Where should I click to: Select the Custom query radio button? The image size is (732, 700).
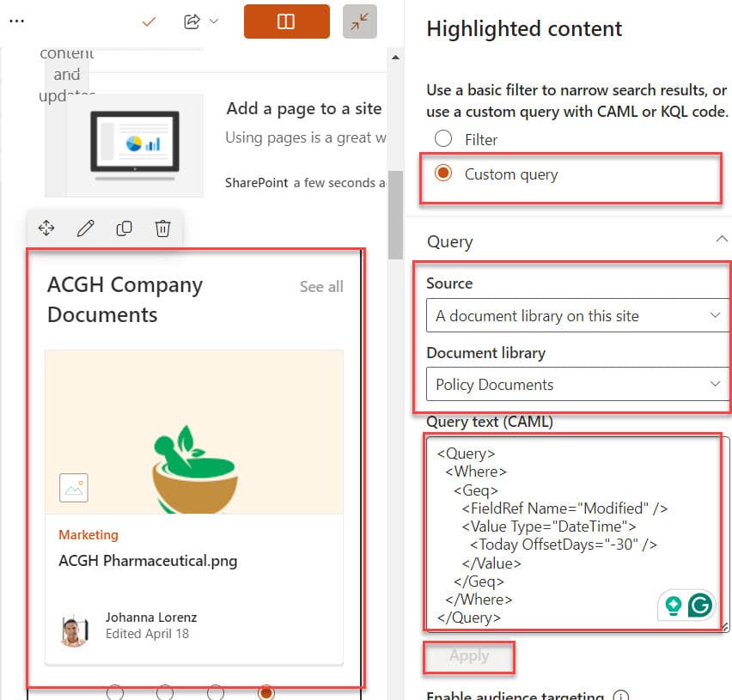443,173
